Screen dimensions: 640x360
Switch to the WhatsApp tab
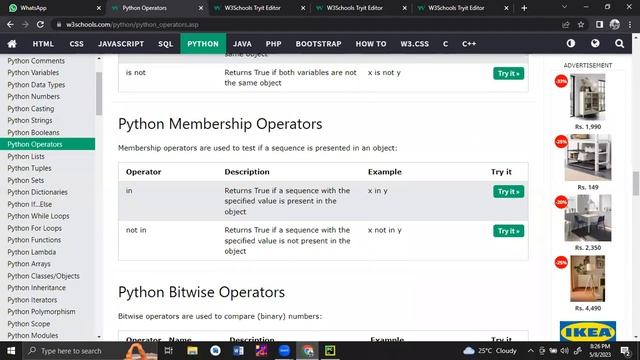[53, 8]
